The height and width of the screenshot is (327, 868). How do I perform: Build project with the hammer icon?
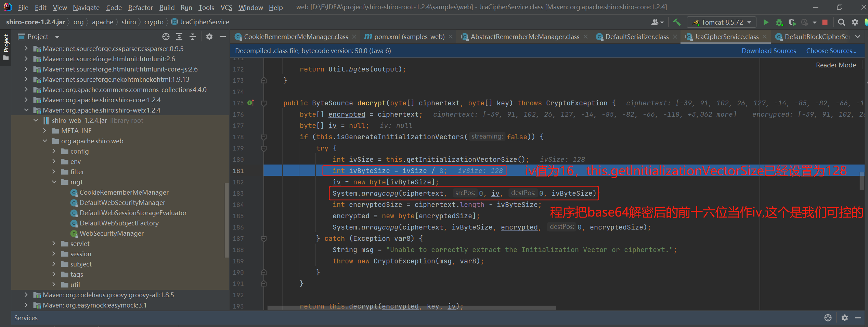[676, 22]
